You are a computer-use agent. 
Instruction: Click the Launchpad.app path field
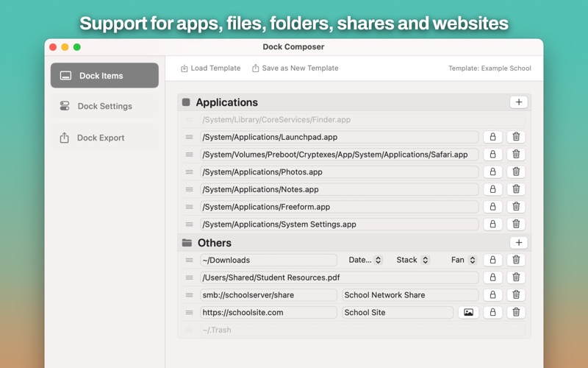pyautogui.click(x=340, y=137)
